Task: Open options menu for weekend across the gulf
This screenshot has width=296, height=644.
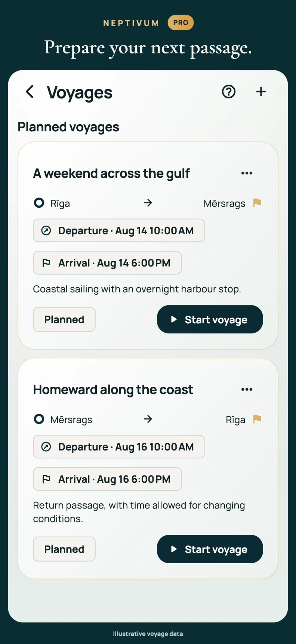Action: (247, 173)
